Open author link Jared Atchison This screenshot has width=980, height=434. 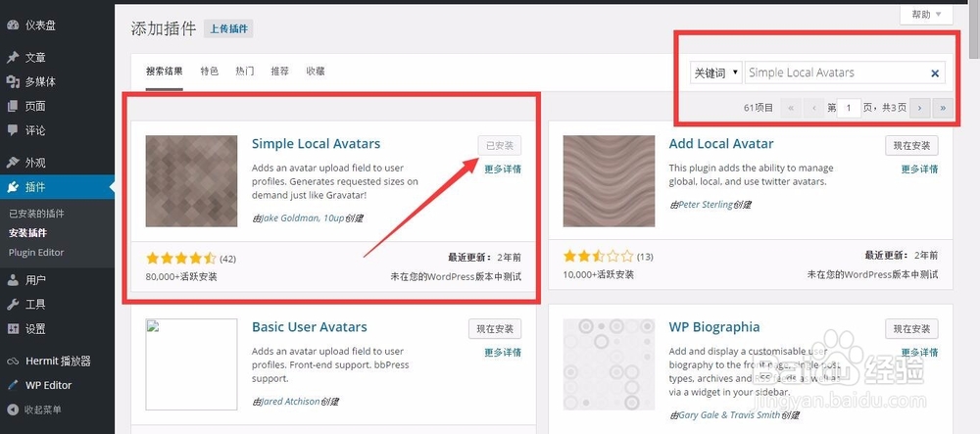[290, 402]
